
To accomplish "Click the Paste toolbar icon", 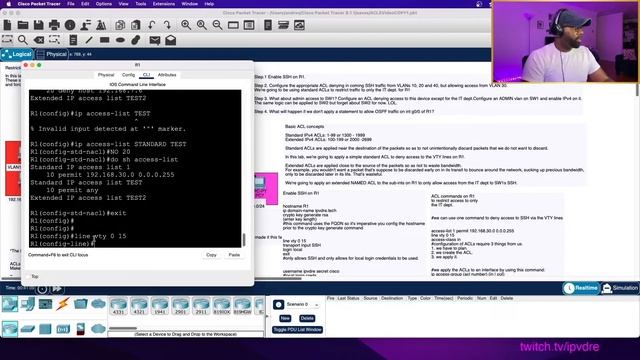I will tap(136, 25).
